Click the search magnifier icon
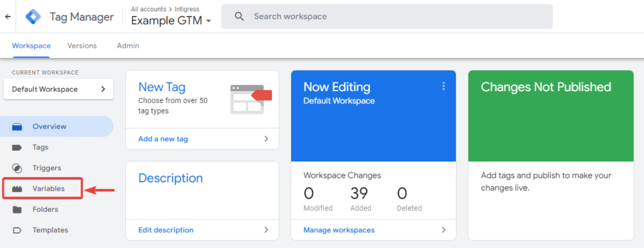Viewport: 644px width, 248px height. 239,16
